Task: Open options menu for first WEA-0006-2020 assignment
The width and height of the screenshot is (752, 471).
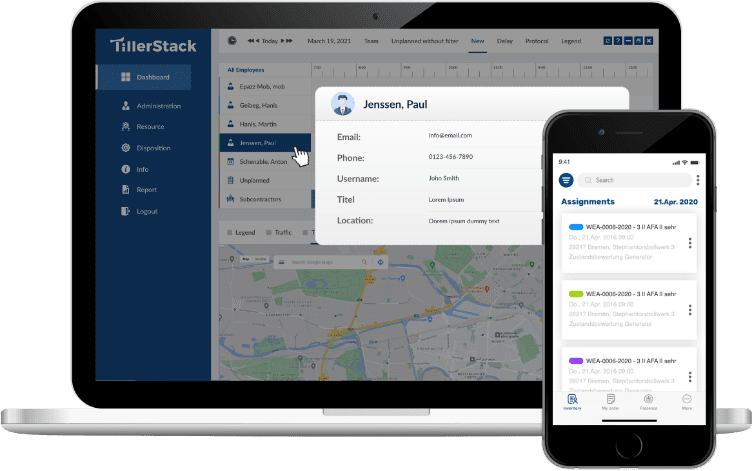Action: [x=689, y=243]
